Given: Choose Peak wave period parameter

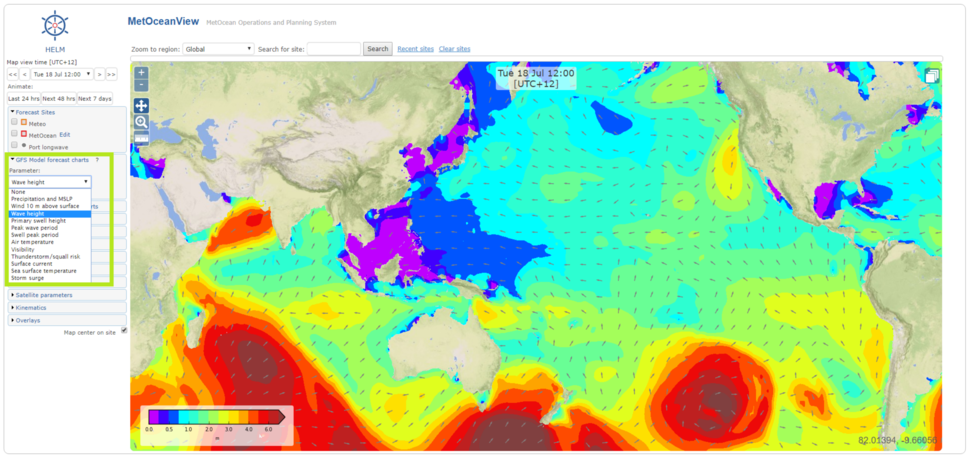Looking at the screenshot, I should point(50,228).
